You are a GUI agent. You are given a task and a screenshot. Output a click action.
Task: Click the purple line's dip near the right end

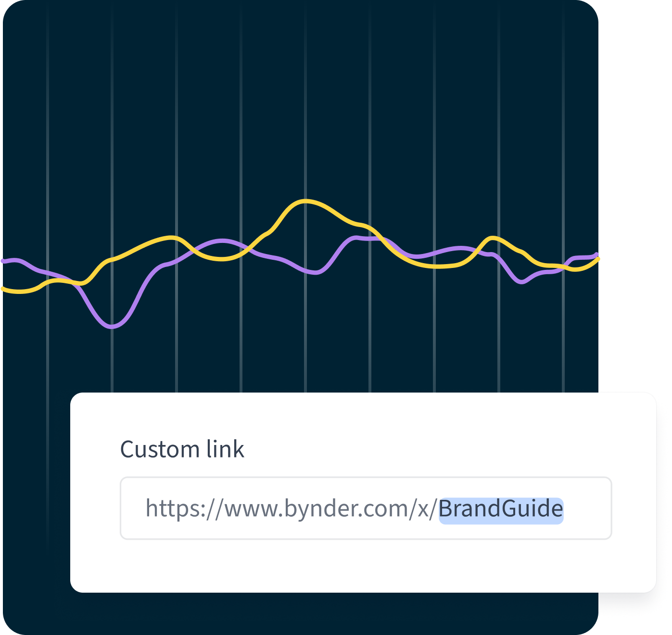[x=522, y=282]
